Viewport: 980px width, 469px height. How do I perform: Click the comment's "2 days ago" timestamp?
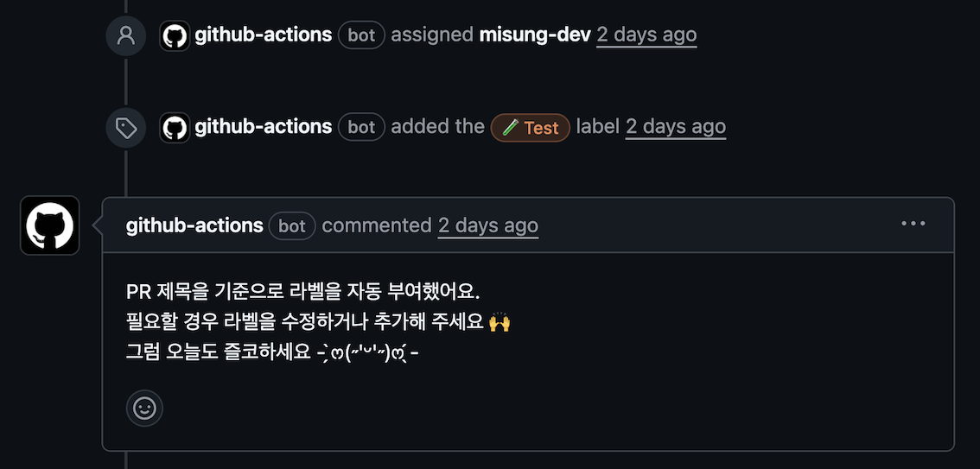[488, 225]
